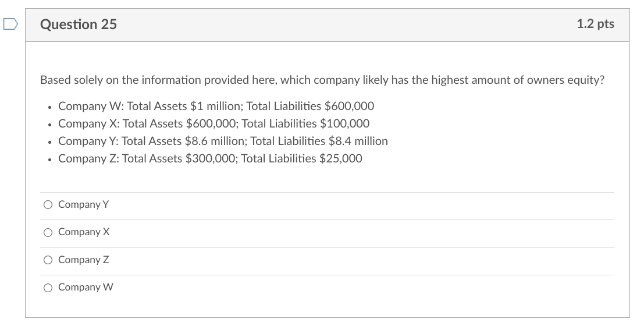Click the "Company W" answer label
Image resolution: width=644 pixels, height=326 pixels.
click(x=86, y=287)
